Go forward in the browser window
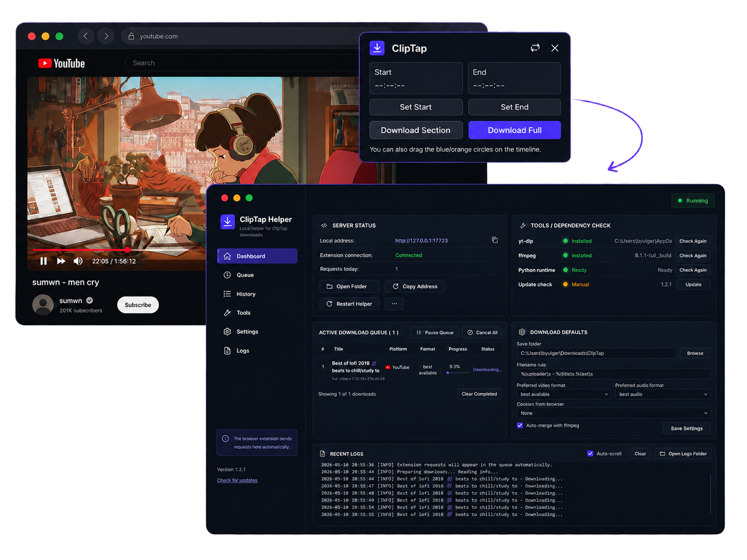The width and height of the screenshot is (747, 560). (106, 36)
